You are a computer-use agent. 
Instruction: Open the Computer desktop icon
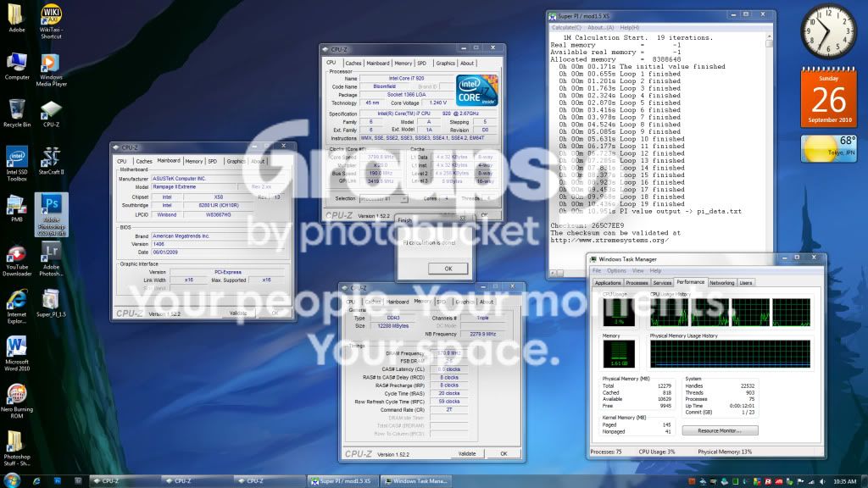pos(17,66)
